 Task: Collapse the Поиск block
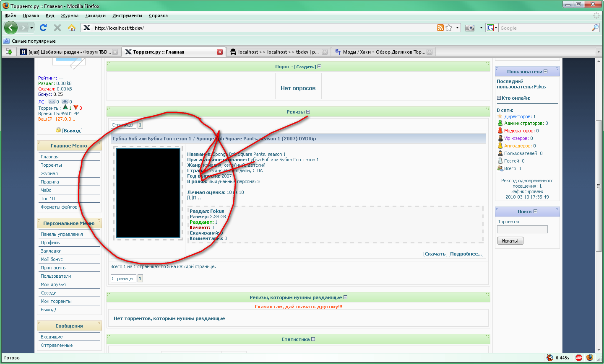click(535, 212)
